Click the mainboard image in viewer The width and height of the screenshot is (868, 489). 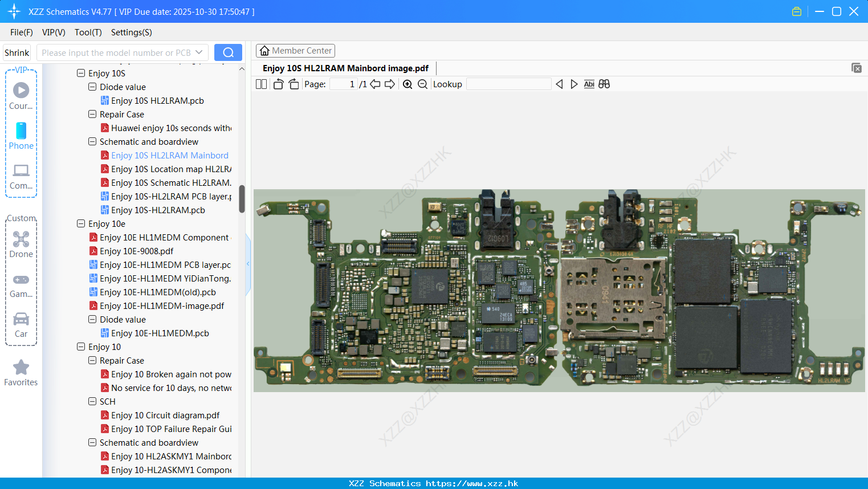(559, 290)
